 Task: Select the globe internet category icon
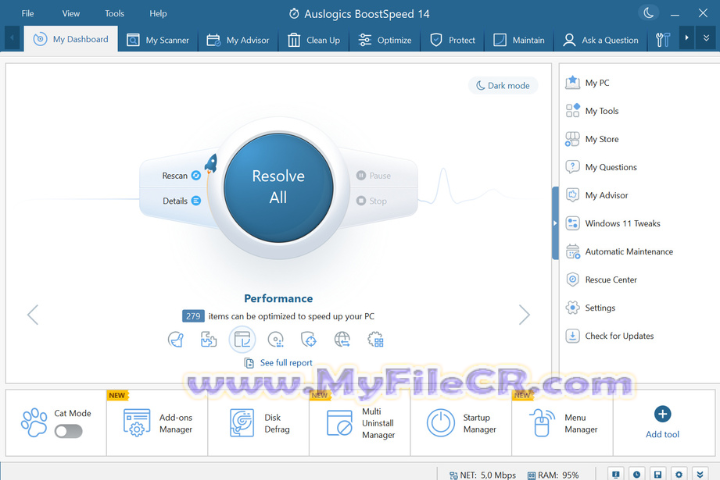[342, 339]
